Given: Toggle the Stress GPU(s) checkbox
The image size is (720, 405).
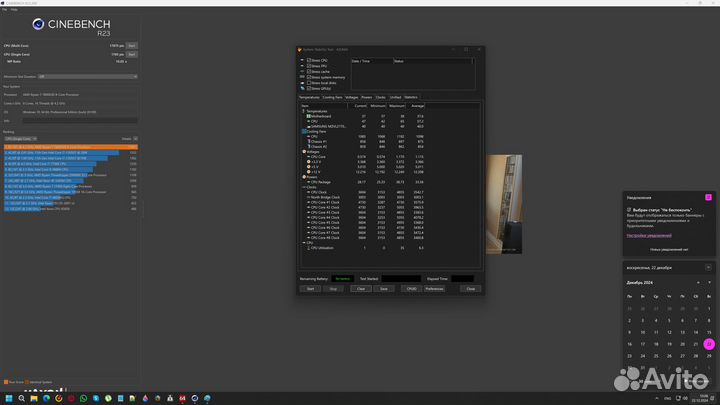Looking at the screenshot, I should point(309,88).
